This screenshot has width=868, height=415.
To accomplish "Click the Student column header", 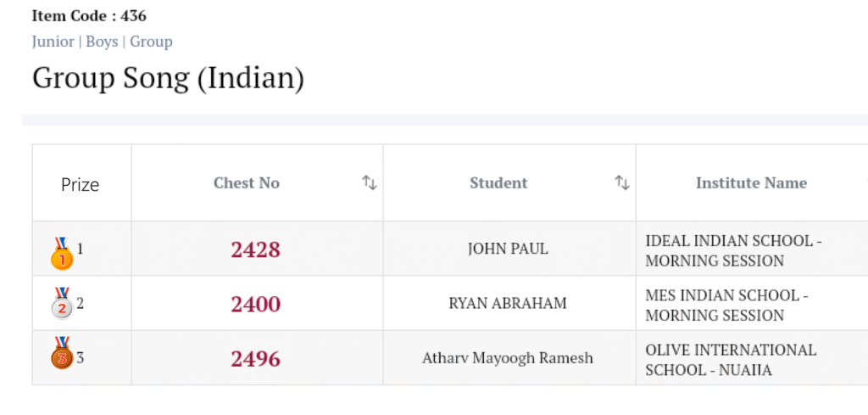I will pos(498,182).
